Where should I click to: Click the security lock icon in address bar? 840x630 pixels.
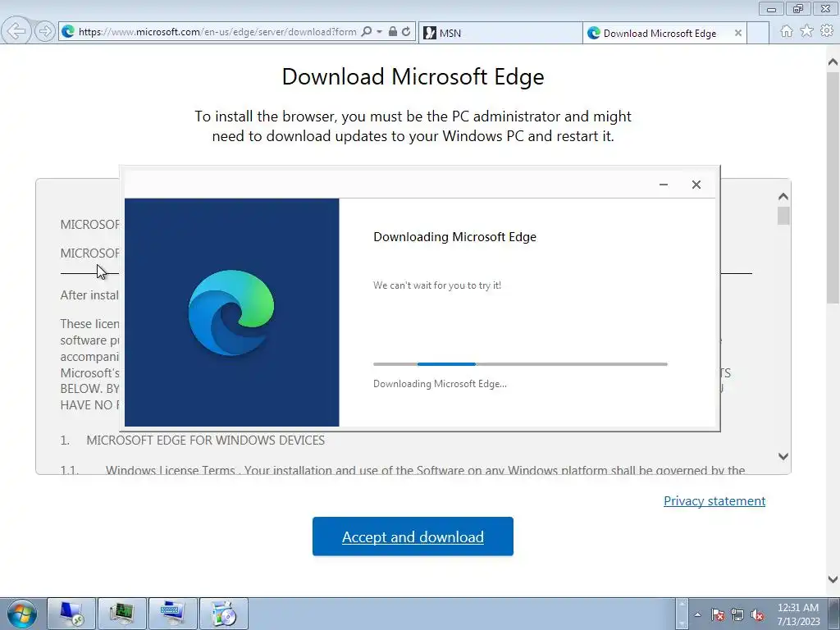(393, 32)
